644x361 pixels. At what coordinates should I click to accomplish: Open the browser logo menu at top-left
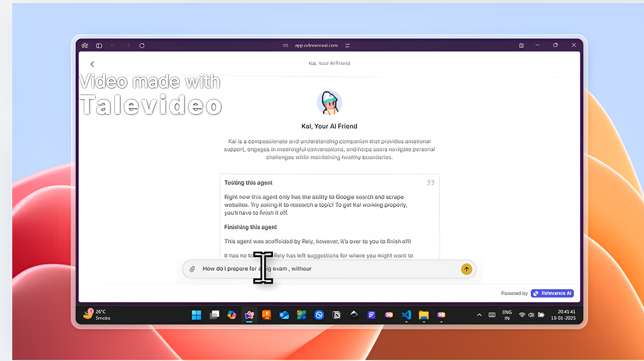[x=85, y=46]
